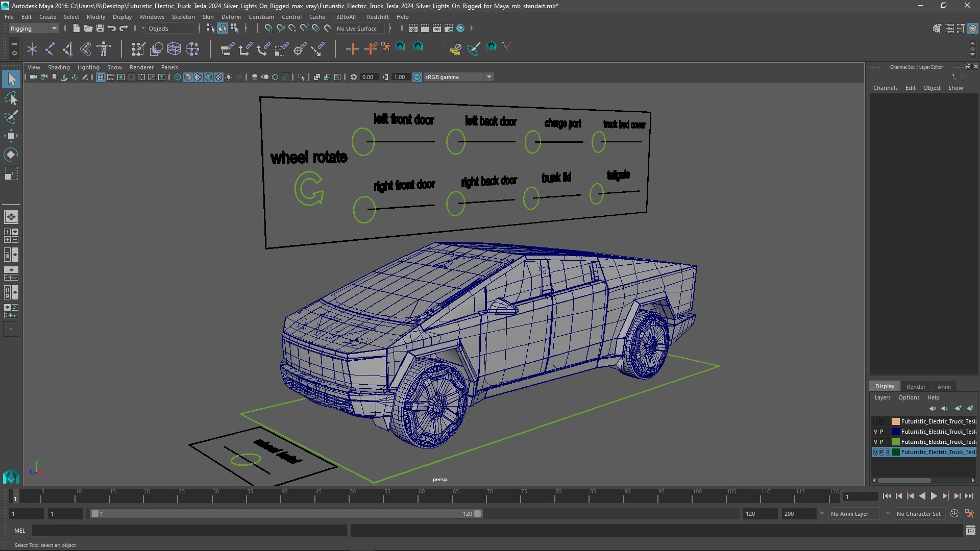
Task: Open the sRGB gamma view transform dropdown
Action: (x=458, y=77)
